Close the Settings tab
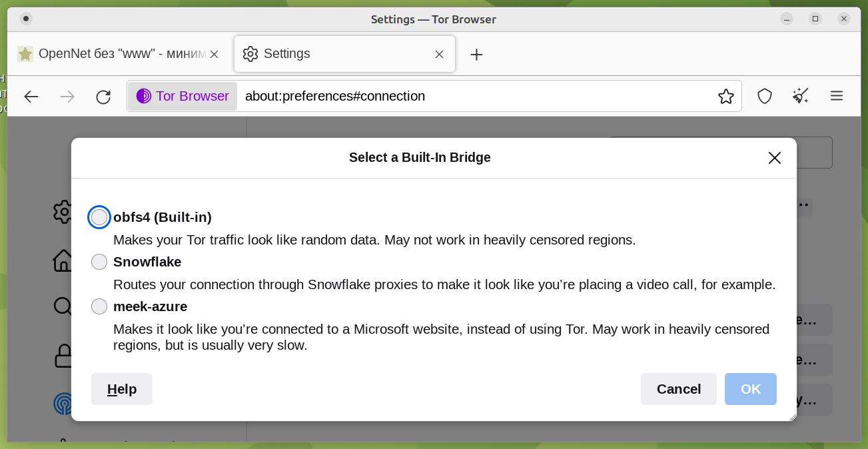This screenshot has width=868, height=449. (x=439, y=55)
